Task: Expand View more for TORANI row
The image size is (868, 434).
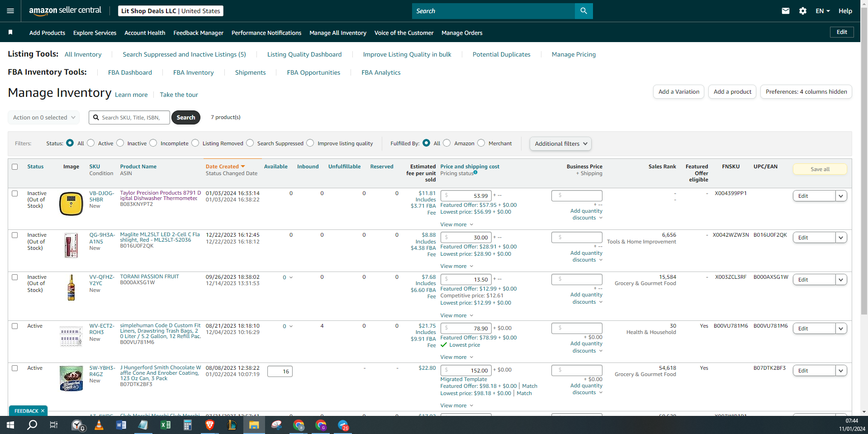Action: (x=456, y=315)
